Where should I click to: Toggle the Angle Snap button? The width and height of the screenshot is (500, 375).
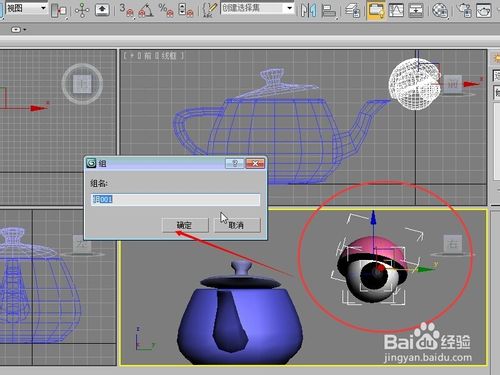pos(146,10)
